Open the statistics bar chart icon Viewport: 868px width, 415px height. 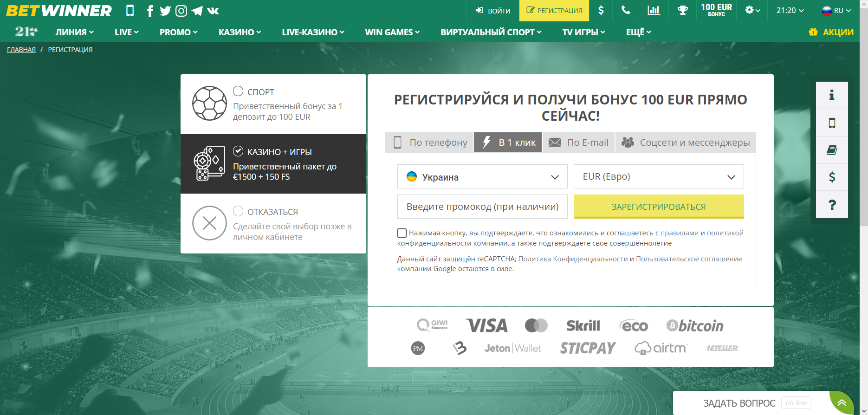[x=654, y=10]
